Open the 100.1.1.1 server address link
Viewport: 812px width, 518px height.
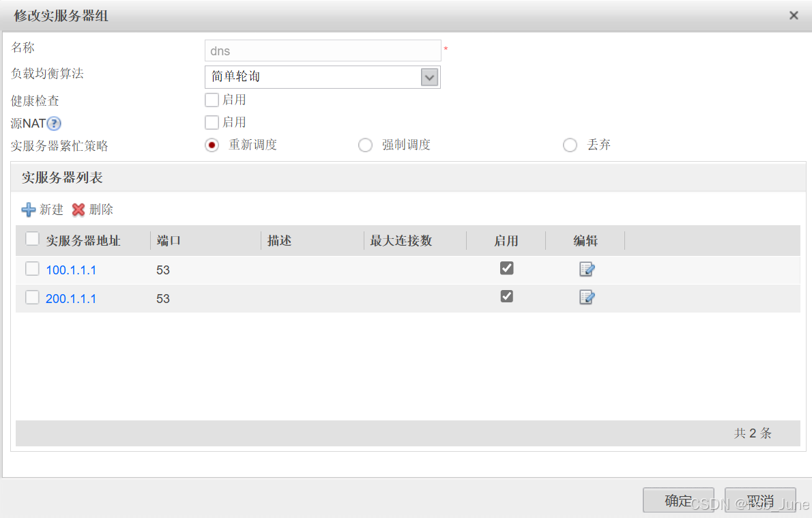71,270
